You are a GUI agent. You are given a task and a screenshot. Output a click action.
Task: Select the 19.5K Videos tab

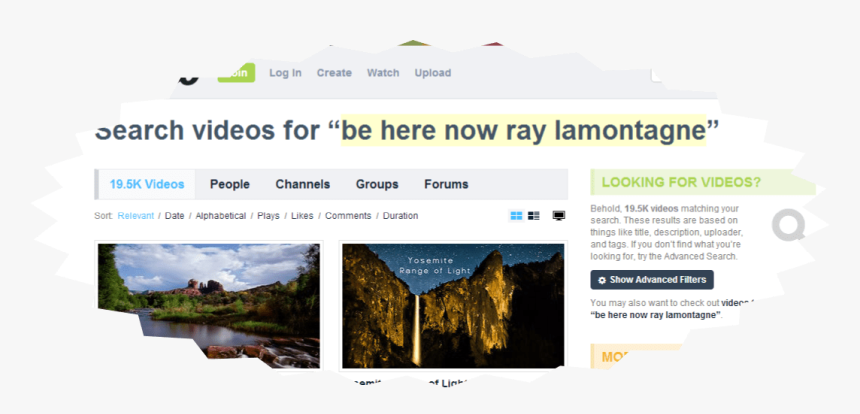click(146, 184)
